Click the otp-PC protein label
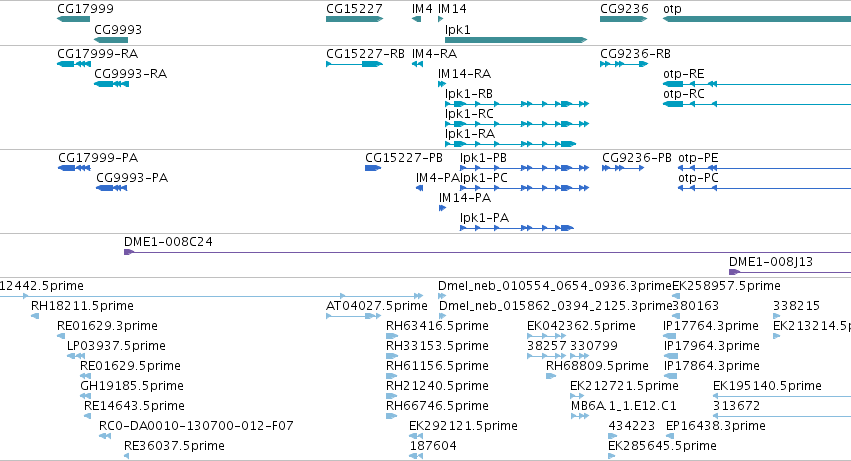 pos(698,178)
